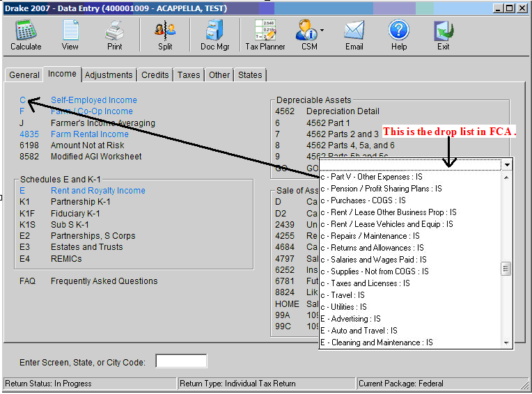Click drop list scrollbar down arrow
This screenshot has height=394, width=532.
(x=506, y=342)
